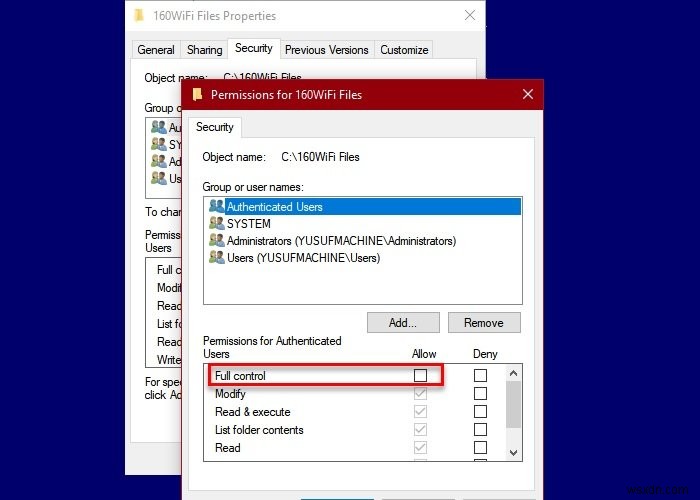Select Users (YUSUFMACHINE\Users) entry
700x500 pixels.
(x=364, y=258)
